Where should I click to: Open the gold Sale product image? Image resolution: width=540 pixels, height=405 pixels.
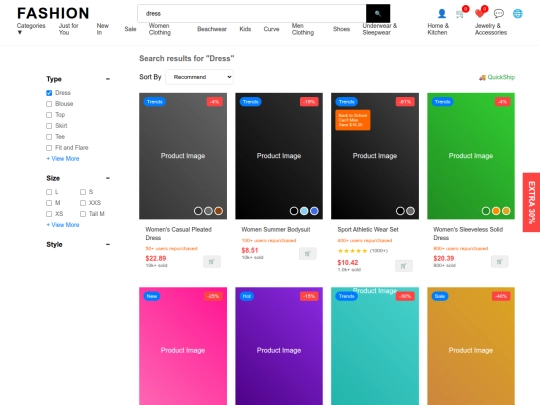tap(471, 346)
